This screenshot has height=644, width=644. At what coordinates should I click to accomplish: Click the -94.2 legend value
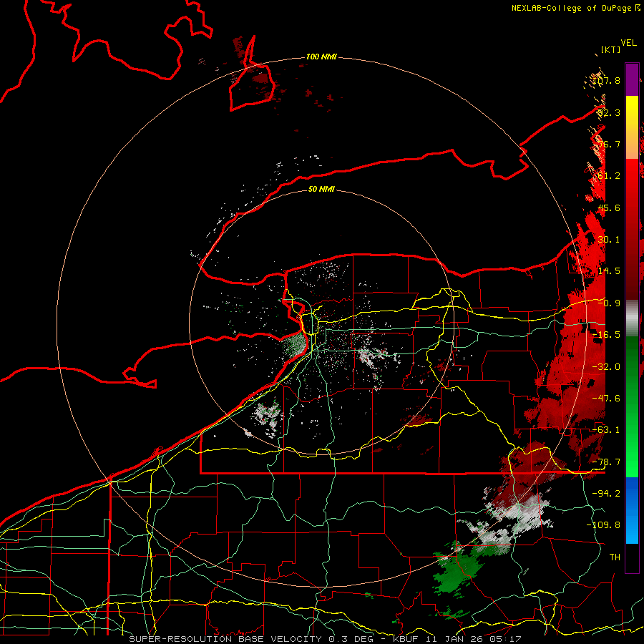point(606,493)
